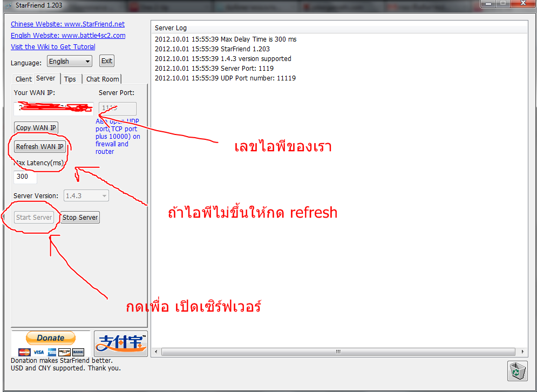Select the Server tab
The height and width of the screenshot is (392, 537).
(x=46, y=78)
